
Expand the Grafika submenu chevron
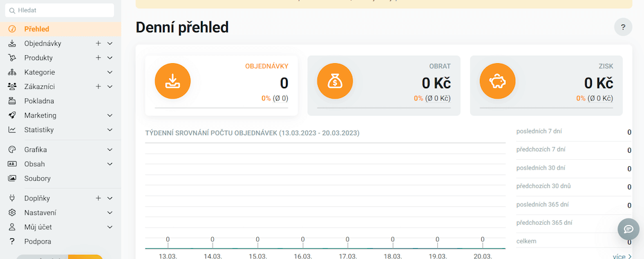(x=109, y=149)
